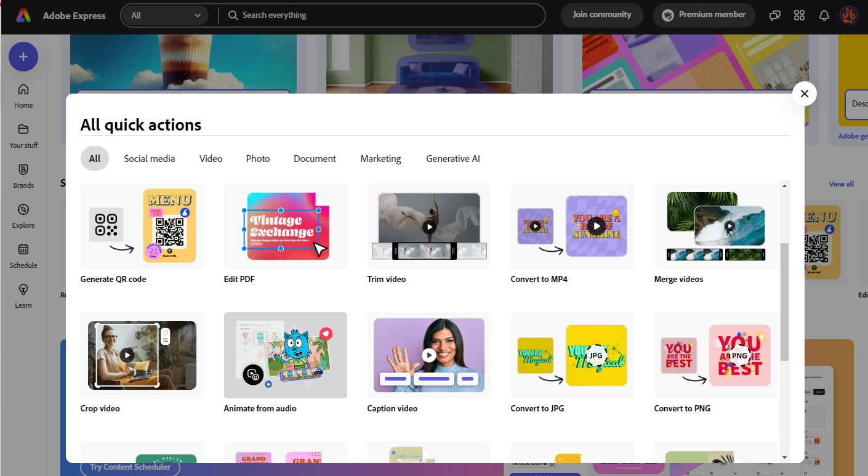Switch to Social media tab
This screenshot has height=476, width=868.
(x=150, y=158)
